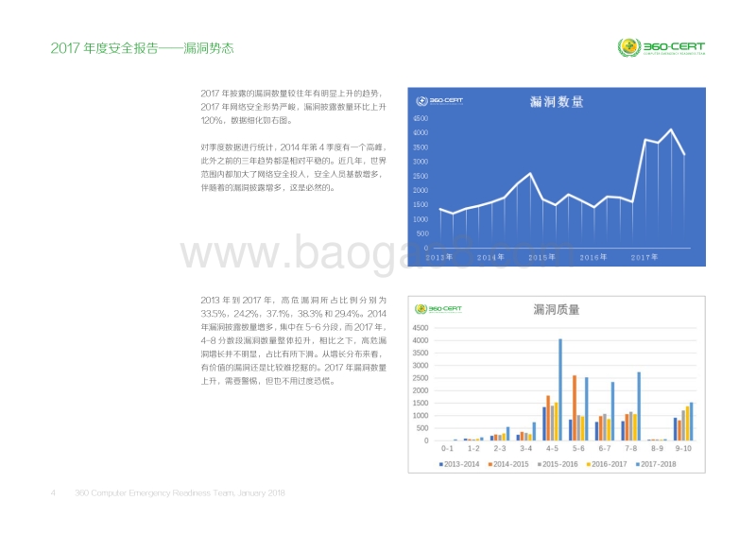Select the page title 2017 年度安全报告——漏洞势态

142,48
